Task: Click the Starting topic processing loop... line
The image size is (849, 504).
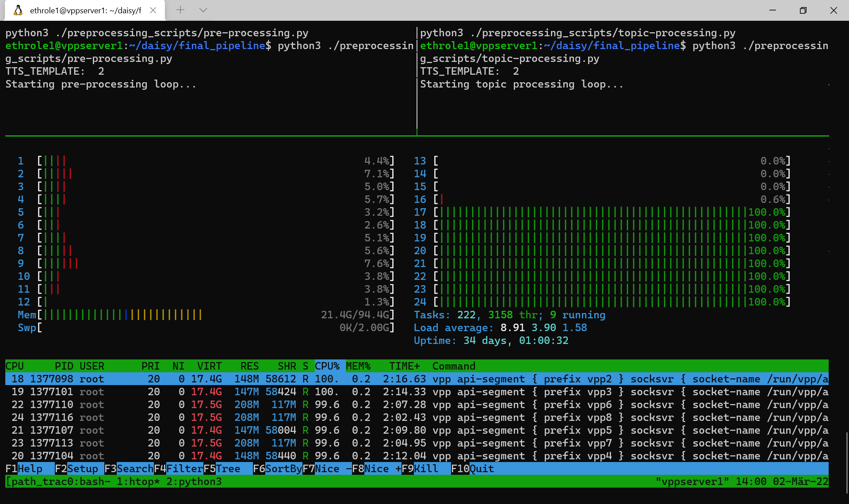Action: [x=522, y=84]
